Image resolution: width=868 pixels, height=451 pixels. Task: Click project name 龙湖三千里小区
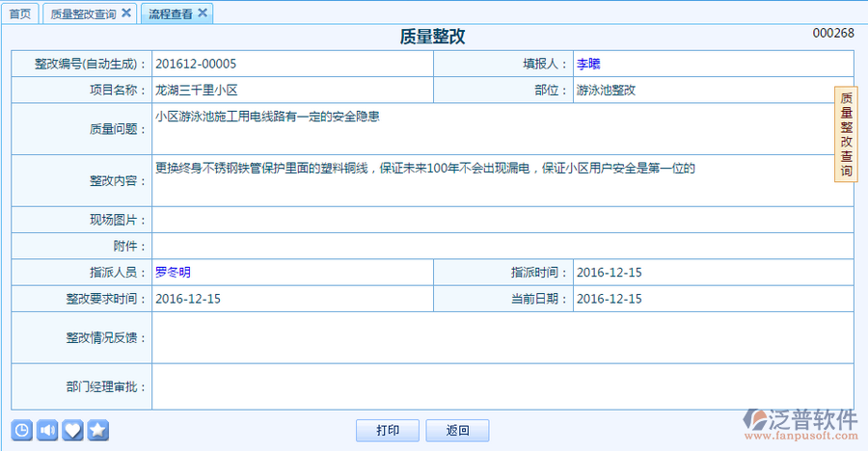pos(197,91)
